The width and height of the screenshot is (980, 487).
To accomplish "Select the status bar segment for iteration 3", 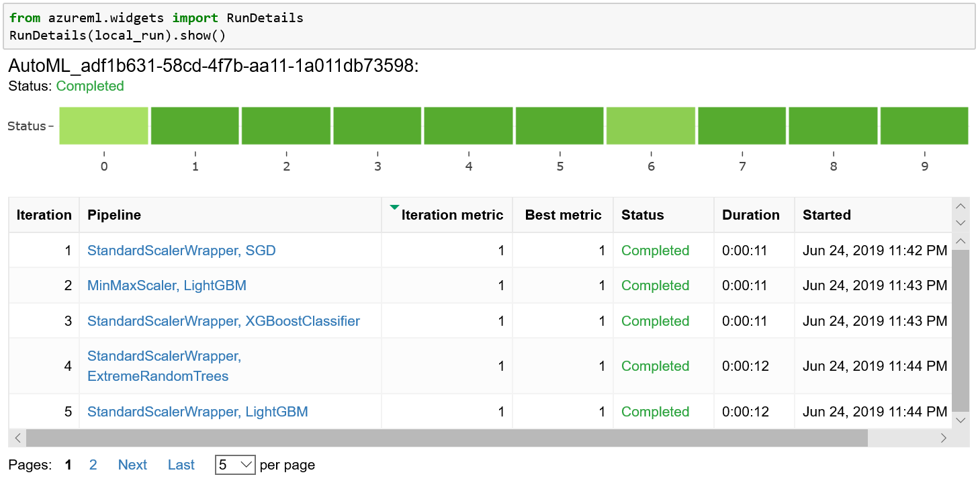I will pos(377,126).
